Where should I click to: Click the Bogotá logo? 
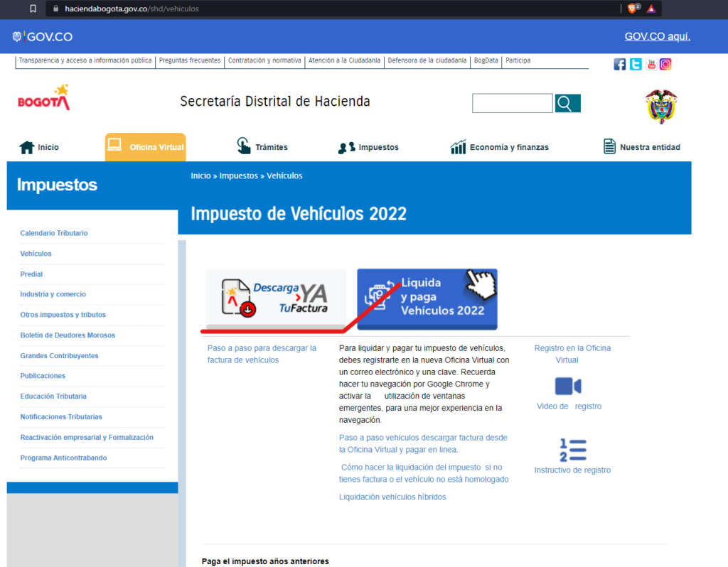pyautogui.click(x=44, y=98)
